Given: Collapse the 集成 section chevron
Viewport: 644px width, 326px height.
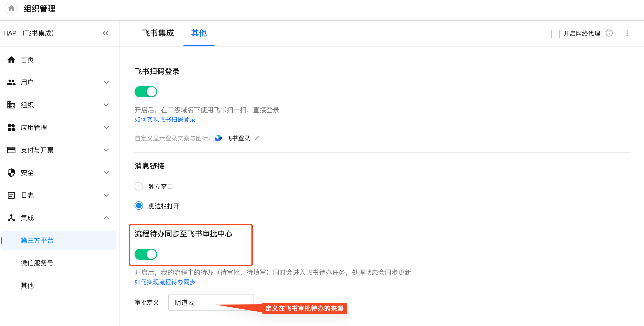Looking at the screenshot, I should pos(106,218).
